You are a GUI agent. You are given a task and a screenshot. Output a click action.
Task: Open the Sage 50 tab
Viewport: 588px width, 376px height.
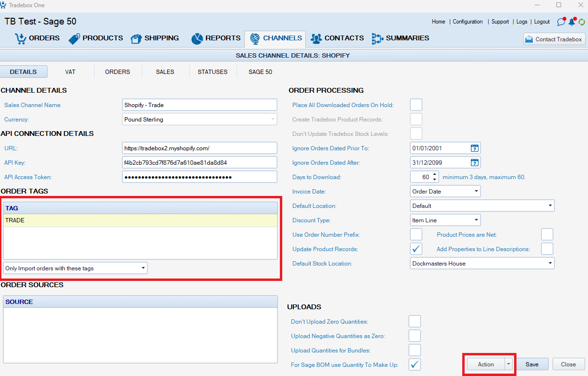[x=260, y=72]
